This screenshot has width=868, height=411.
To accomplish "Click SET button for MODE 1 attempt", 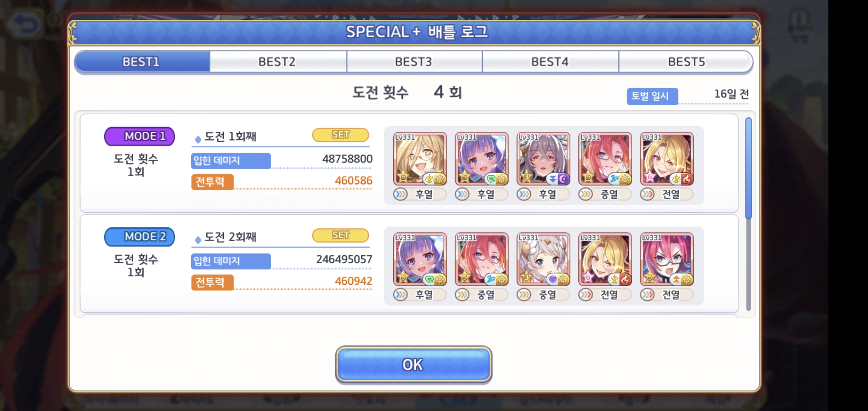I will click(x=340, y=135).
